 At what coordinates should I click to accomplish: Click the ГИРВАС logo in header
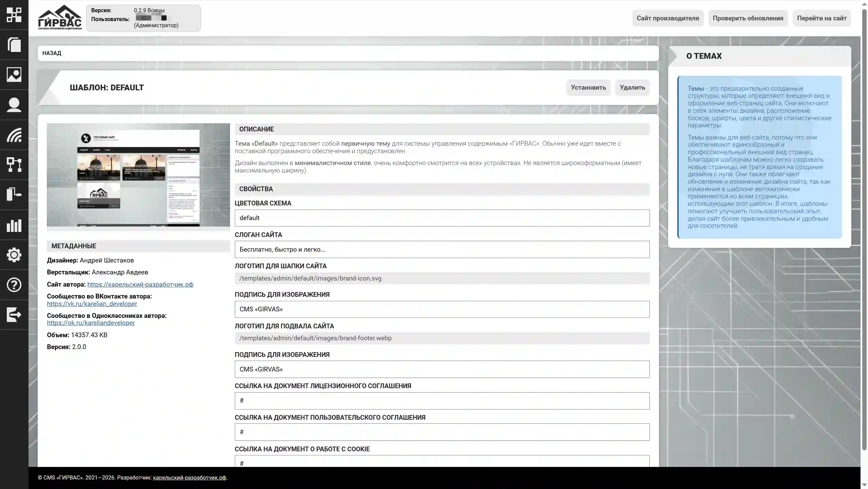pyautogui.click(x=60, y=18)
